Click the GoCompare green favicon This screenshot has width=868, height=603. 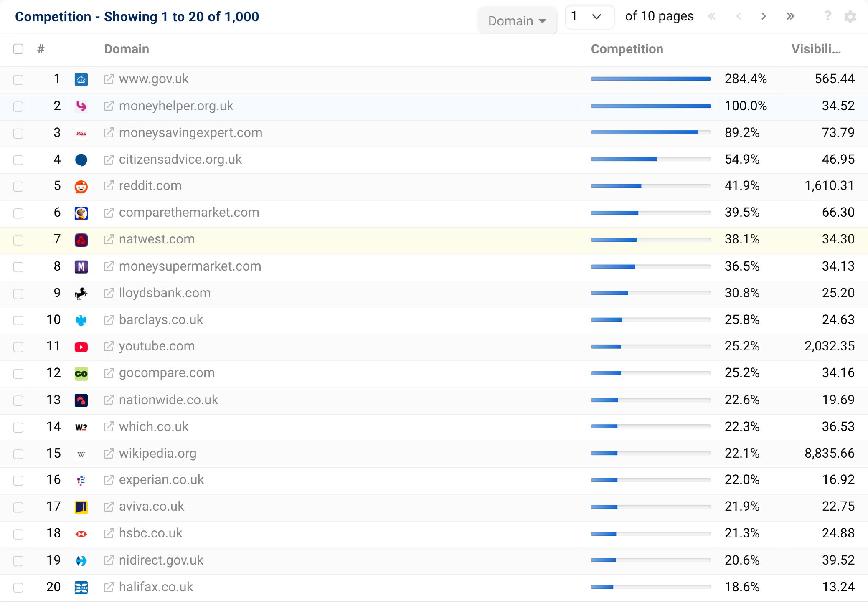click(x=81, y=374)
